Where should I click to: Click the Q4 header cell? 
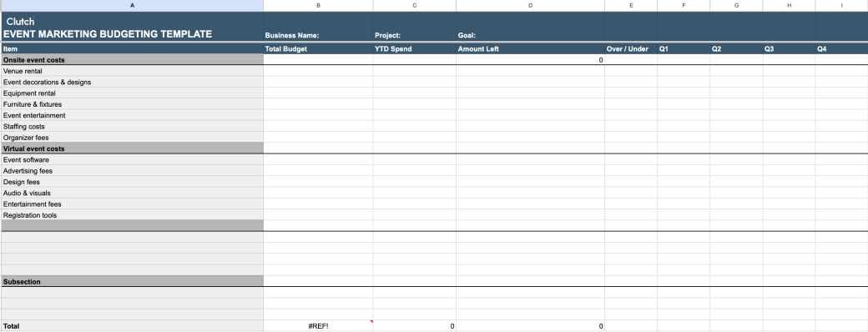click(x=841, y=48)
